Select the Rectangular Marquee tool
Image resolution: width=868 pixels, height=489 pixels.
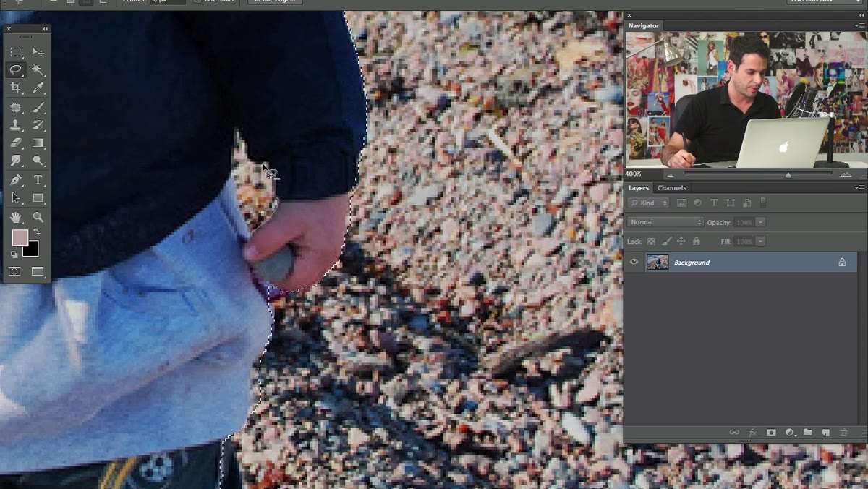pyautogui.click(x=16, y=52)
